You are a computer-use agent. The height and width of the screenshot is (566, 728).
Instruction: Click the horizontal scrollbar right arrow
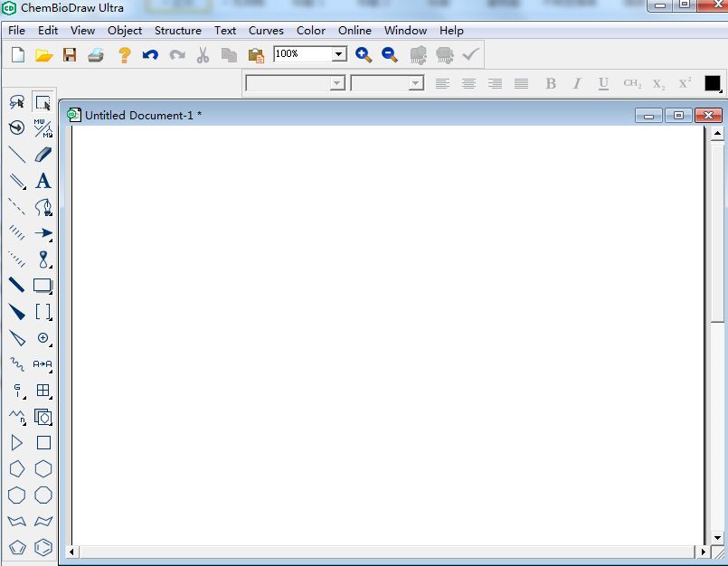(x=703, y=552)
